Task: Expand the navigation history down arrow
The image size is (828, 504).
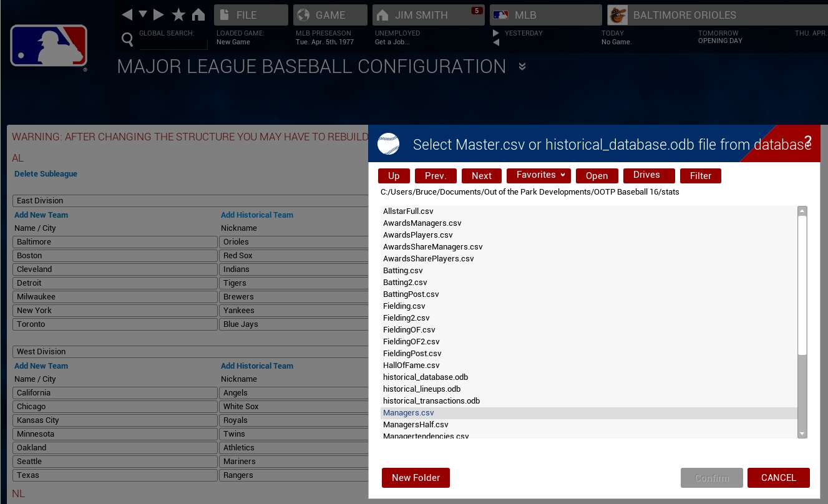Action: coord(143,14)
